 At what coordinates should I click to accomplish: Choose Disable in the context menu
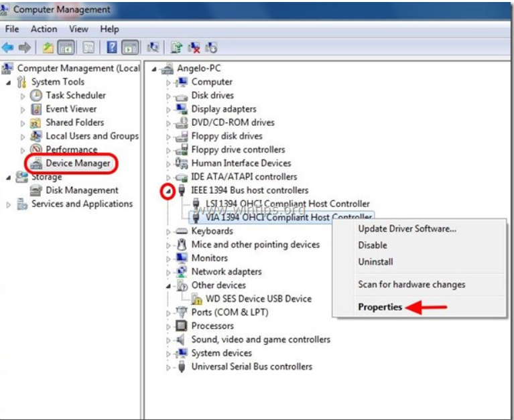[x=373, y=245]
